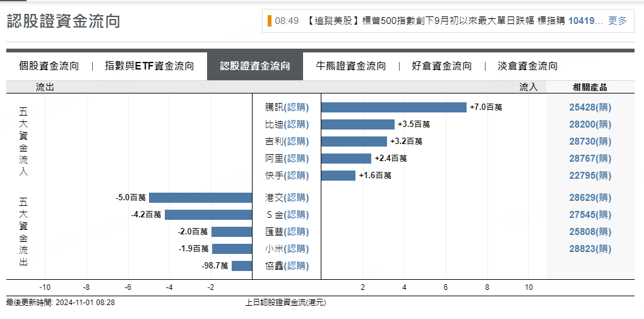Image resolution: width=644 pixels, height=319 pixels.
Task: Open related product 28730(購)
Action: click(x=590, y=141)
